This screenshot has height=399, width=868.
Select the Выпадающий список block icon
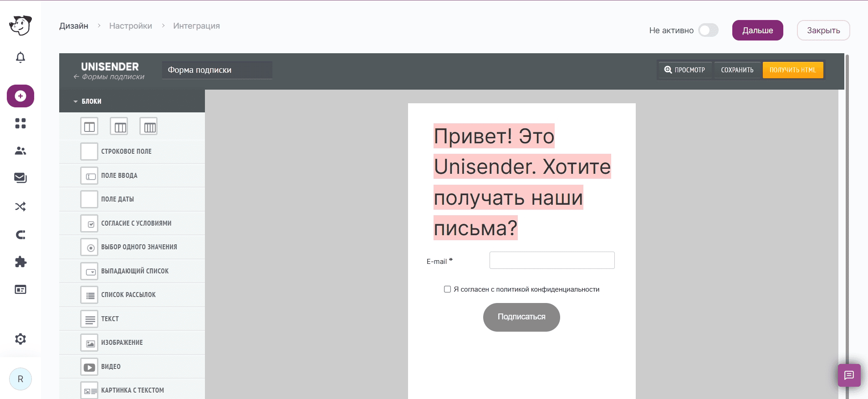(89, 271)
